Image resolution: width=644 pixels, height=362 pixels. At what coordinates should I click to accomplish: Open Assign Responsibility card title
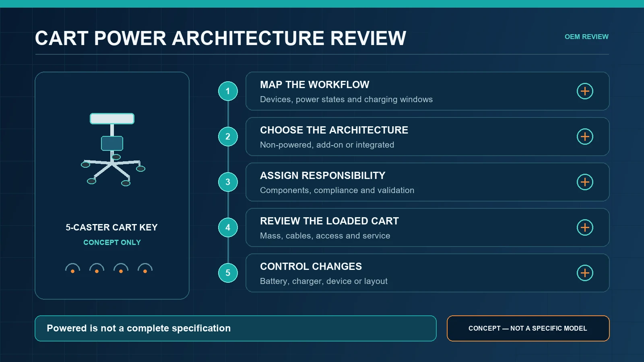322,176
